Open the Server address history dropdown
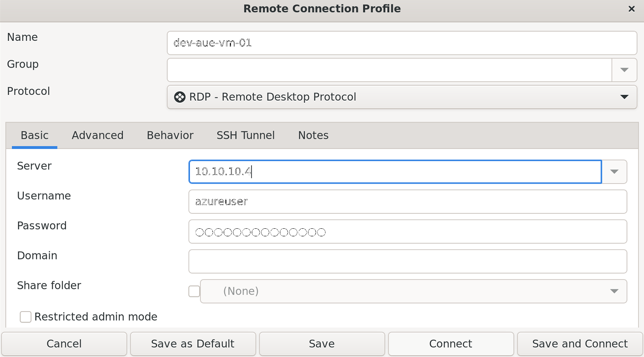Image resolution: width=644 pixels, height=357 pixels. [614, 172]
